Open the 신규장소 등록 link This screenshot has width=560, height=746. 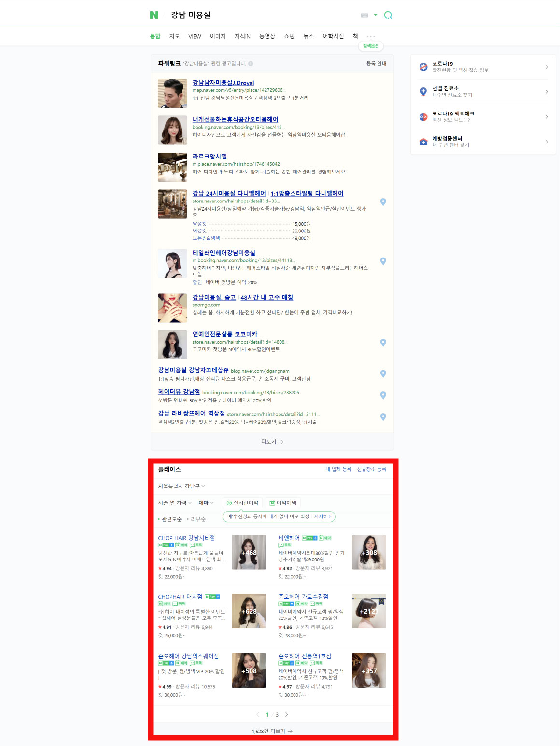tap(372, 469)
